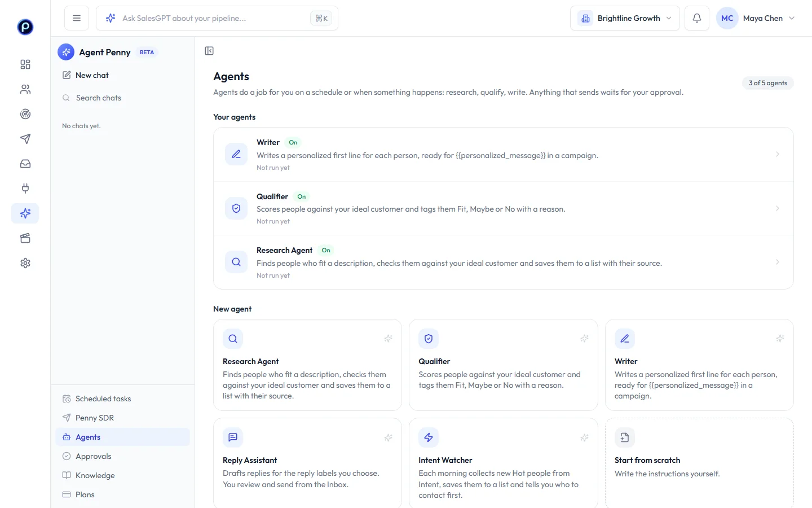This screenshot has width=812, height=508.
Task: Open the inbox tray icon in sidebar
Action: 25,164
